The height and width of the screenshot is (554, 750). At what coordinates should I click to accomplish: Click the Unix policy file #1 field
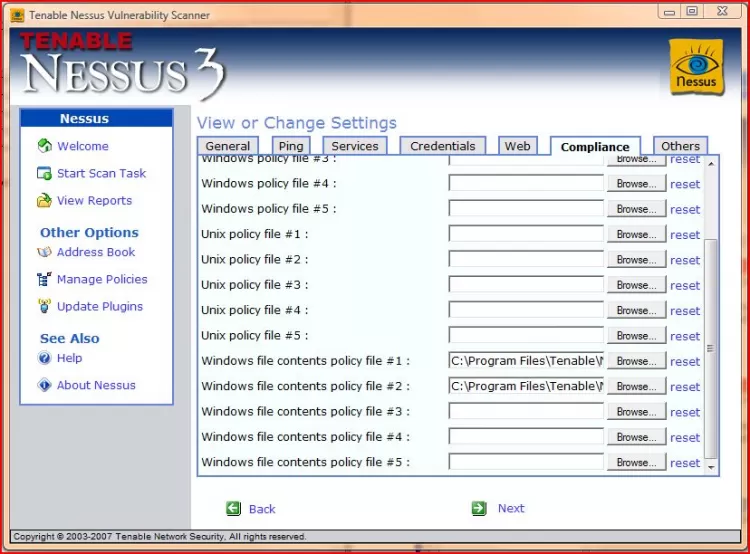pos(526,234)
